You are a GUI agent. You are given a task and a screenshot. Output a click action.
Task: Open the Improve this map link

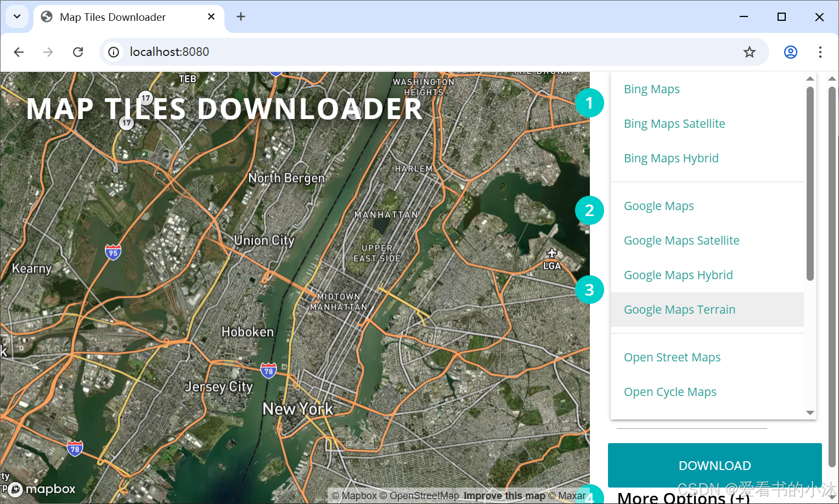(504, 496)
